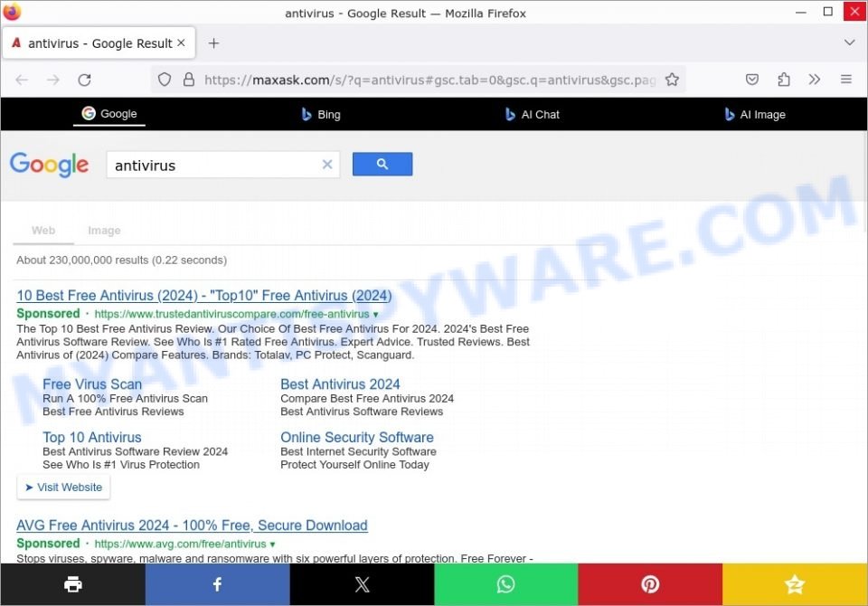The width and height of the screenshot is (868, 606).
Task: Share the page via the WhatsApp icon
Action: (x=505, y=583)
